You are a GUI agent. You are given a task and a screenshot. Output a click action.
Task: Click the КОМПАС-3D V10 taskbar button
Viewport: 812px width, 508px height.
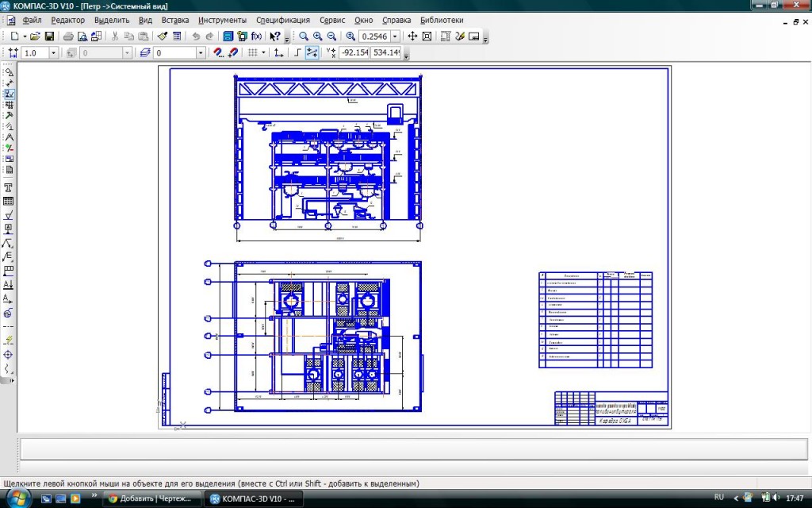(x=253, y=498)
